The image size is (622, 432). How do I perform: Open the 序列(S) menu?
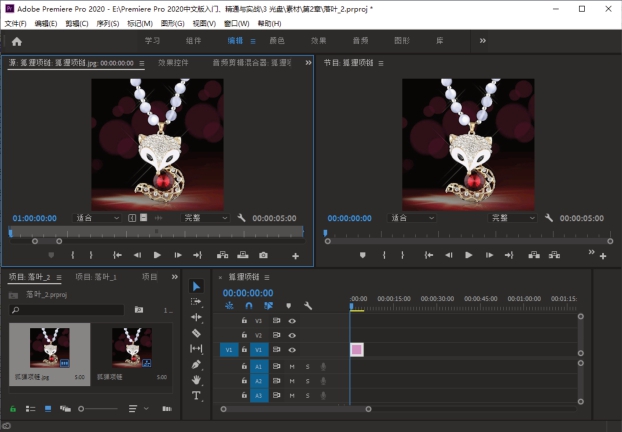point(108,23)
